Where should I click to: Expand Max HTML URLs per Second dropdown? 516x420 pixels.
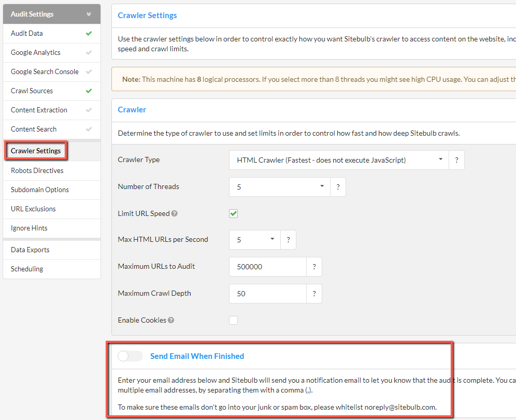(254, 240)
